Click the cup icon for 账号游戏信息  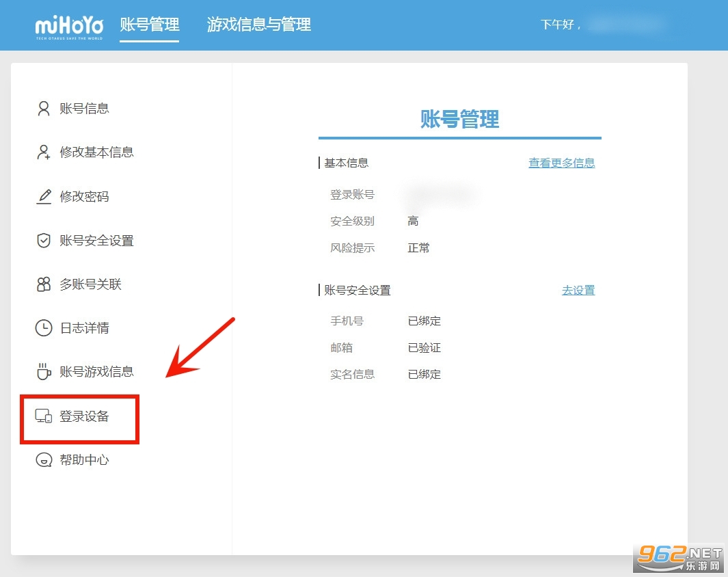(x=44, y=372)
